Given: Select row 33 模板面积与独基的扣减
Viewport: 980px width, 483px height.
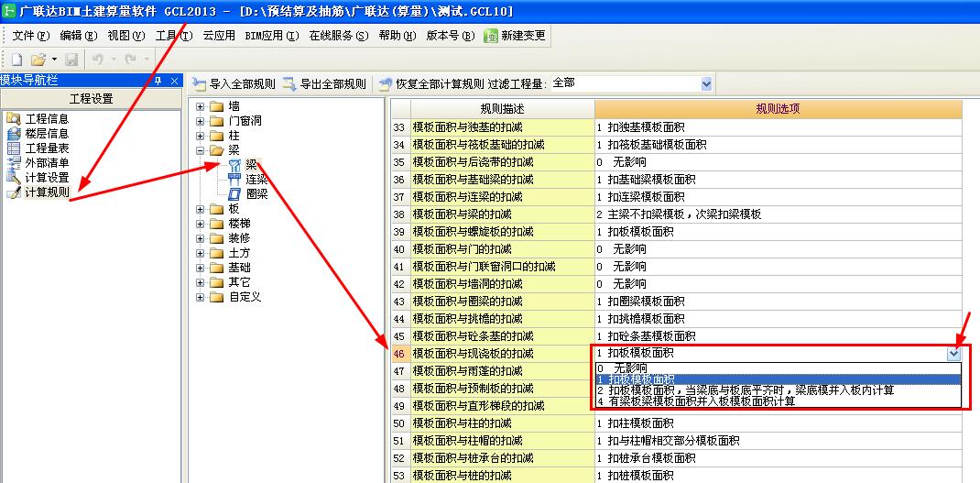Looking at the screenshot, I should 503,127.
